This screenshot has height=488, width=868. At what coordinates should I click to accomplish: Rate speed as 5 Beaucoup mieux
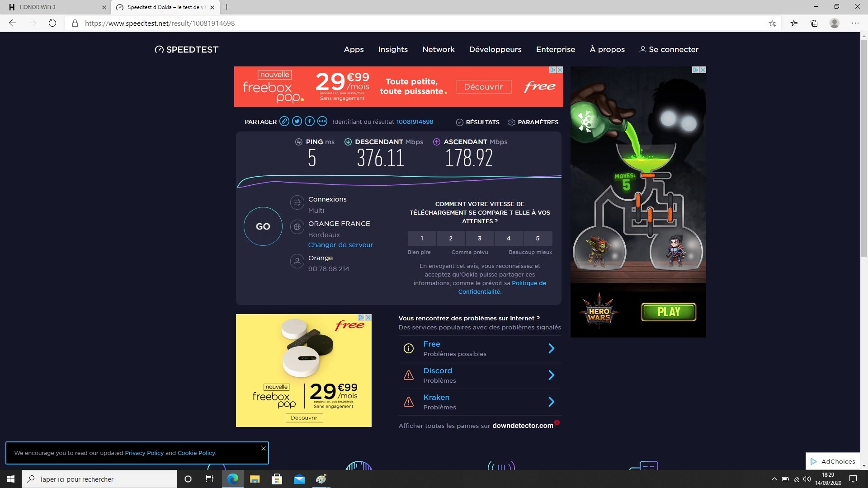coord(538,238)
